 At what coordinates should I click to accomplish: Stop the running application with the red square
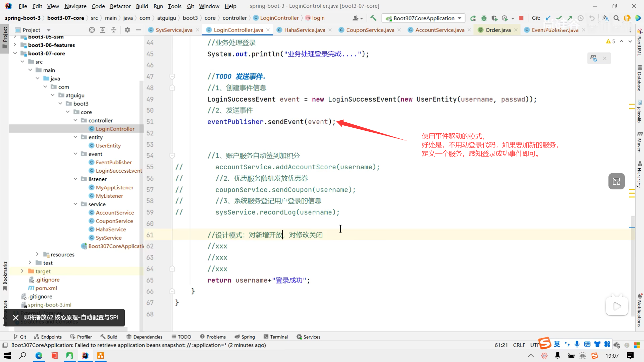pyautogui.click(x=521, y=18)
